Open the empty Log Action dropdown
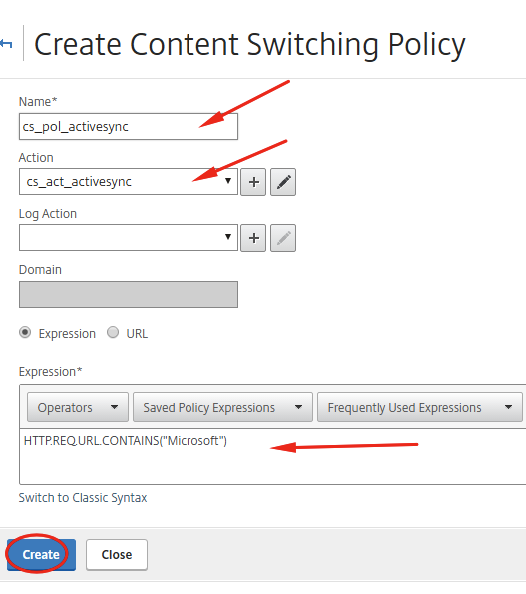The width and height of the screenshot is (526, 594). [x=128, y=238]
